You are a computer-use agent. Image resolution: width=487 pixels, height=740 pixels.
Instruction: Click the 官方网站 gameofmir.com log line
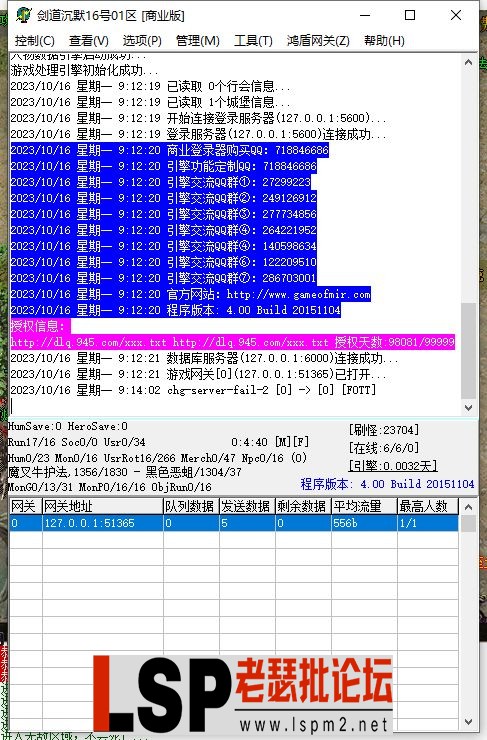pos(191,294)
